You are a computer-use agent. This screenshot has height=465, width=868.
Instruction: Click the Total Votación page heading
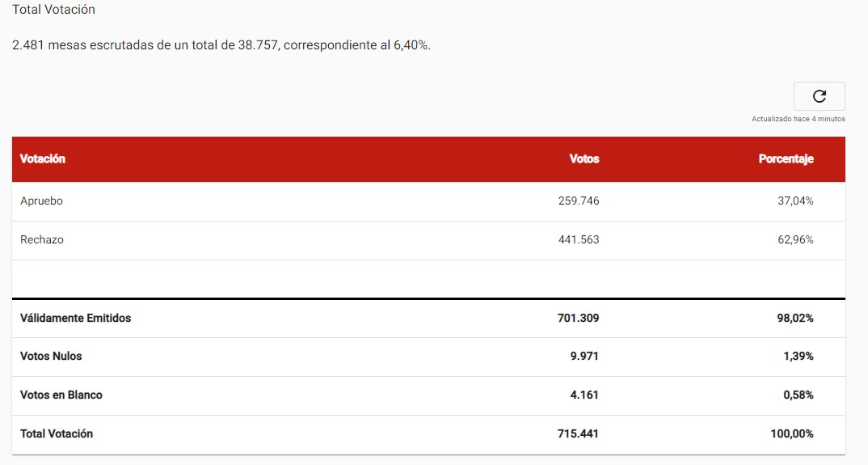tap(53, 10)
